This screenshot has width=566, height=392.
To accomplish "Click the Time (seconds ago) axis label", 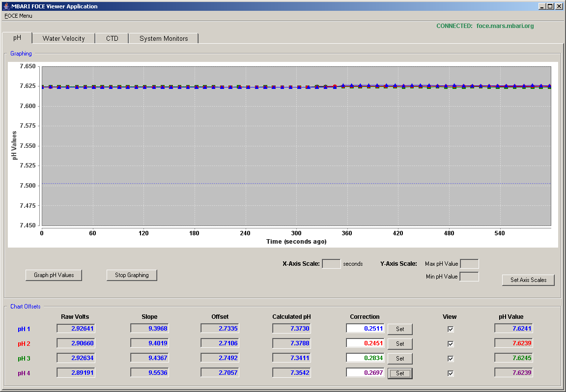I will point(296,242).
